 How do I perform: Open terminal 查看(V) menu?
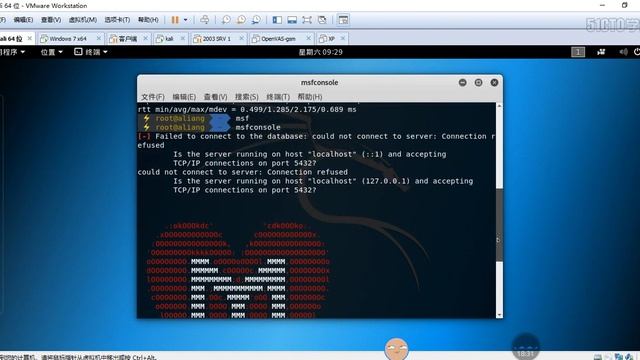pyautogui.click(x=216, y=97)
